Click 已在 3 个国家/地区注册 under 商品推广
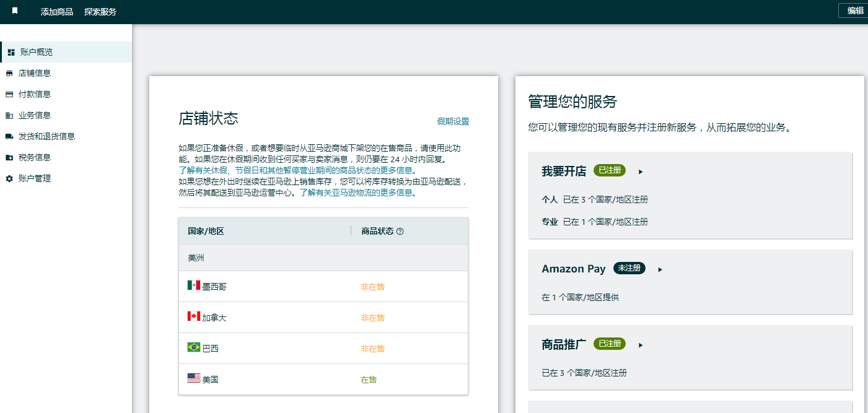The height and width of the screenshot is (413, 868). pyautogui.click(x=584, y=373)
